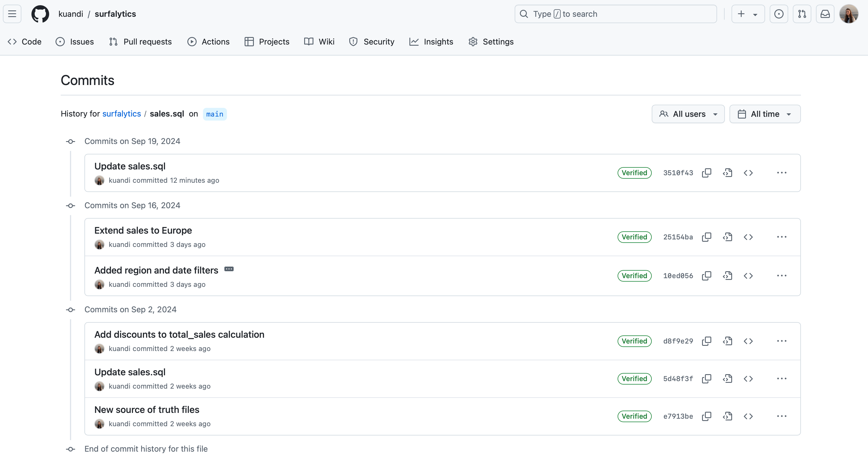This screenshot has height=469, width=868.
Task: Switch to the Code tab
Action: pyautogui.click(x=25, y=42)
